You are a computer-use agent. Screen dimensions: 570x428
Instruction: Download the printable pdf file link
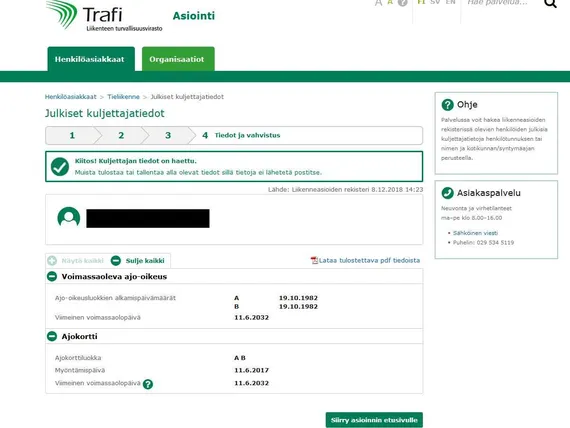coord(369,260)
